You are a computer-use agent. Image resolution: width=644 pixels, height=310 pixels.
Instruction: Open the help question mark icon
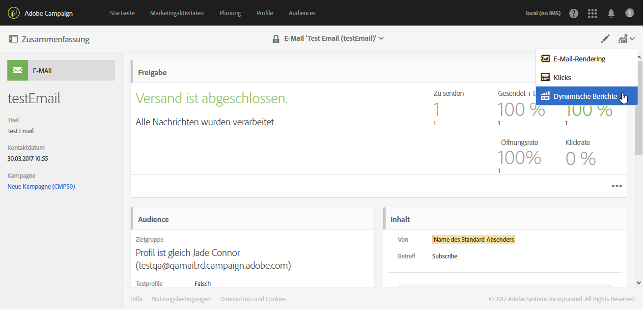(x=574, y=13)
